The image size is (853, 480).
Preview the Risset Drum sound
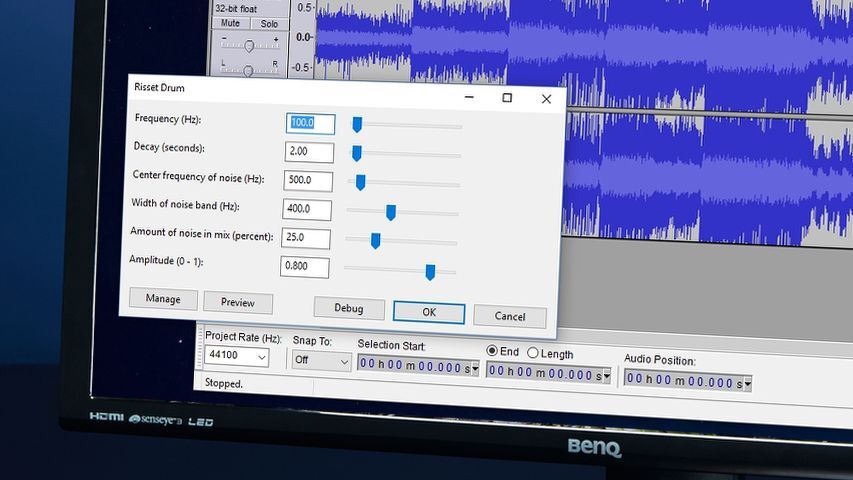pyautogui.click(x=238, y=302)
